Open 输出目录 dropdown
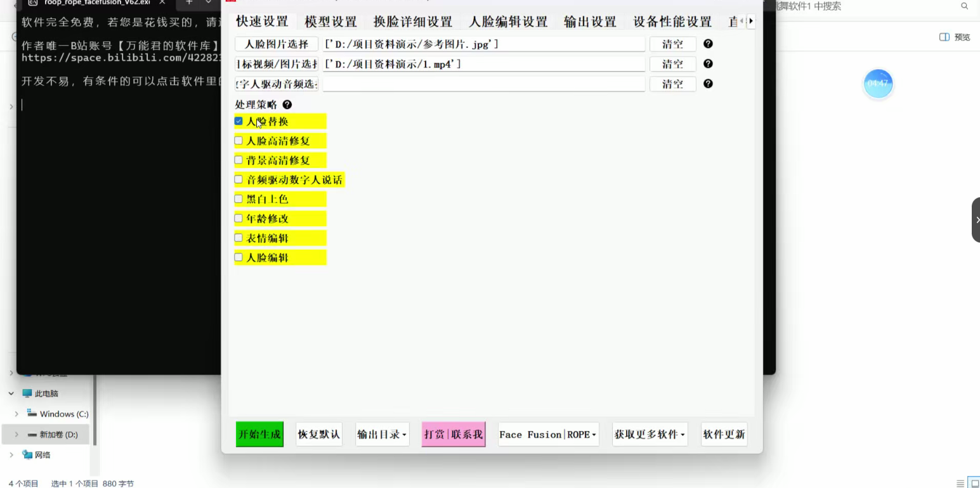The height and width of the screenshot is (488, 980). 382,434
